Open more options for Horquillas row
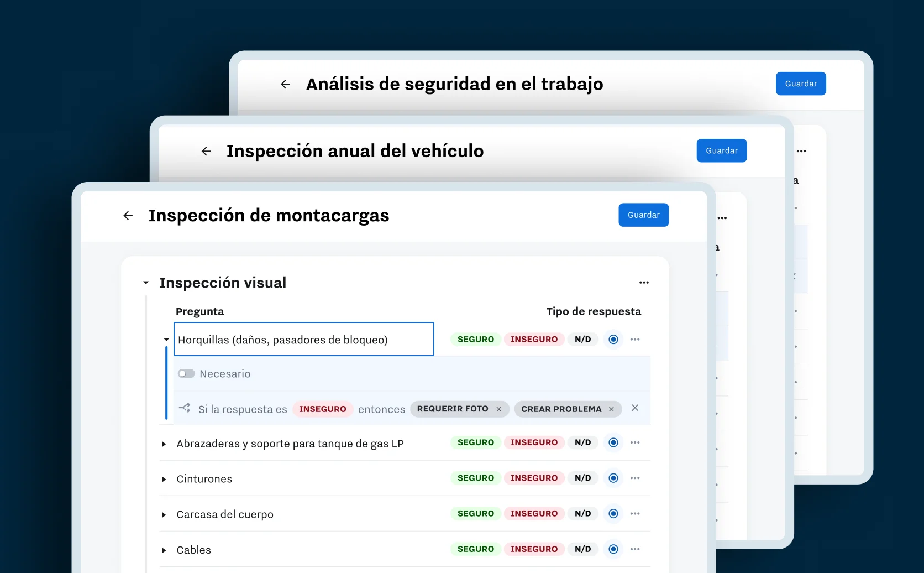Viewport: 924px width, 573px height. pos(635,340)
